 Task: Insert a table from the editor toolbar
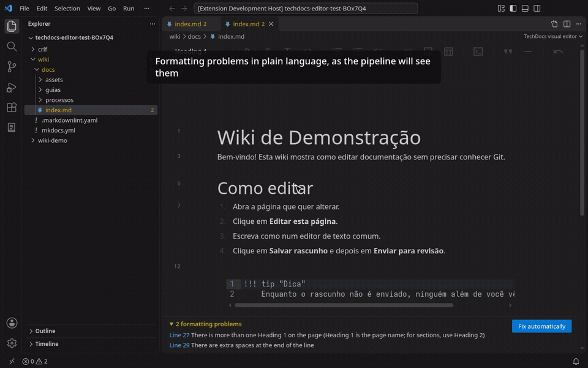click(448, 52)
